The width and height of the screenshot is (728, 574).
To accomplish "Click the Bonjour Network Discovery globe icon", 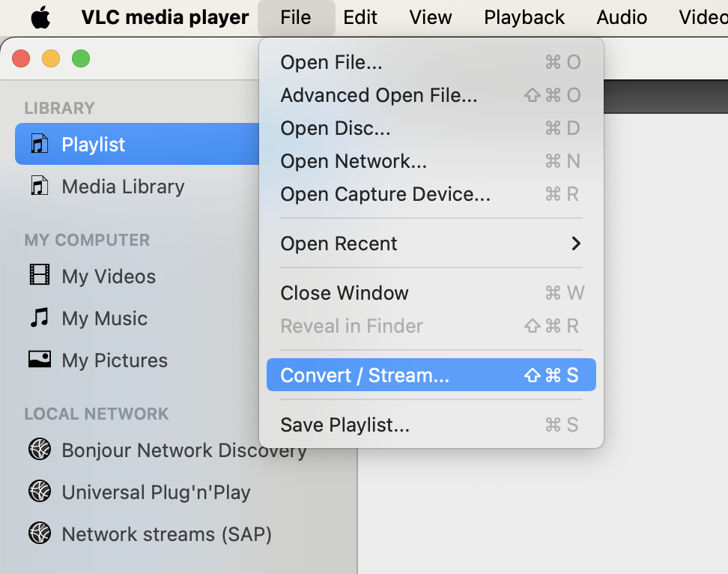I will pyautogui.click(x=39, y=450).
